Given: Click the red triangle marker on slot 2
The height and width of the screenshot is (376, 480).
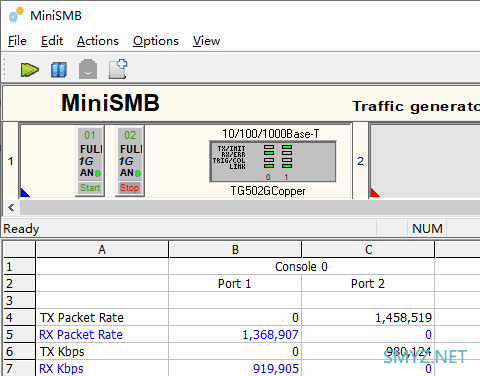Looking at the screenshot, I should tap(374, 193).
